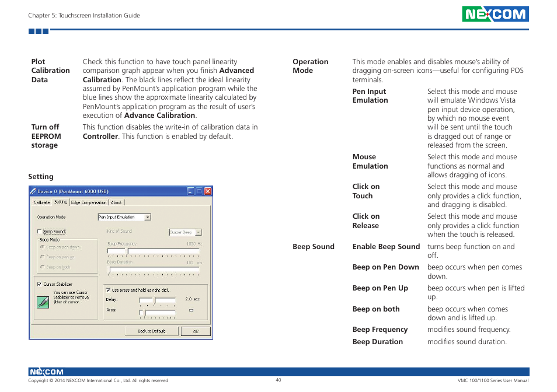Enable the Beep Sound checkbox

tap(40, 232)
